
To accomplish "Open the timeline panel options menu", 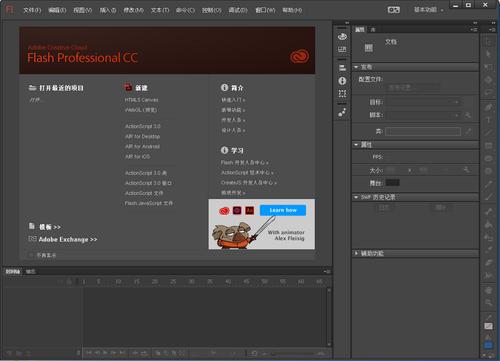I will point(327,272).
